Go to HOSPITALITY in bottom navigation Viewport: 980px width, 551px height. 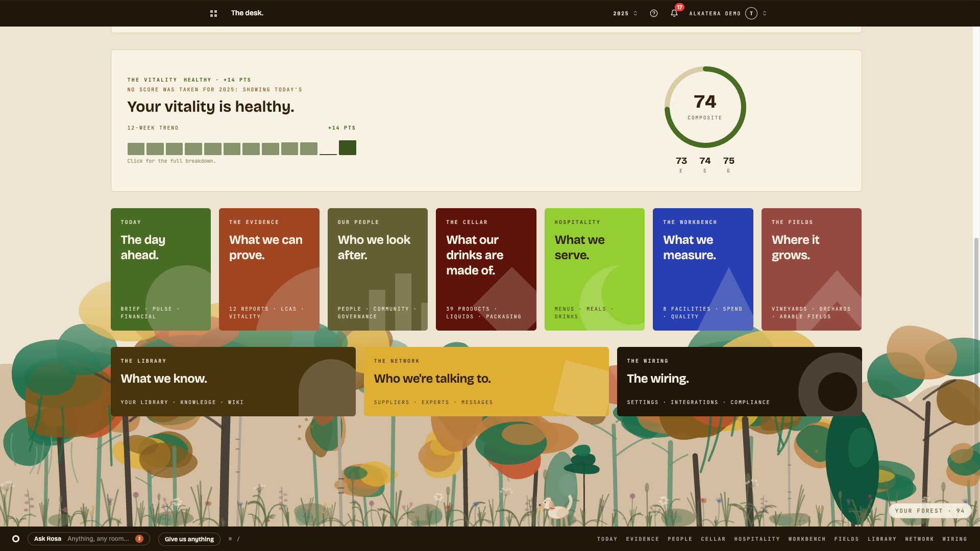pos(757,539)
